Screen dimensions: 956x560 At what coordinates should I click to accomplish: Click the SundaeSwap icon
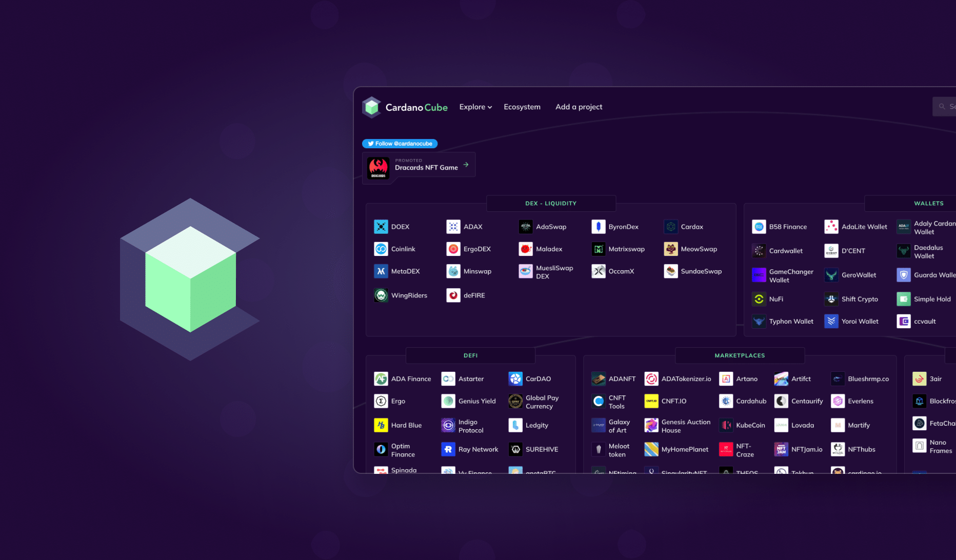tap(671, 271)
